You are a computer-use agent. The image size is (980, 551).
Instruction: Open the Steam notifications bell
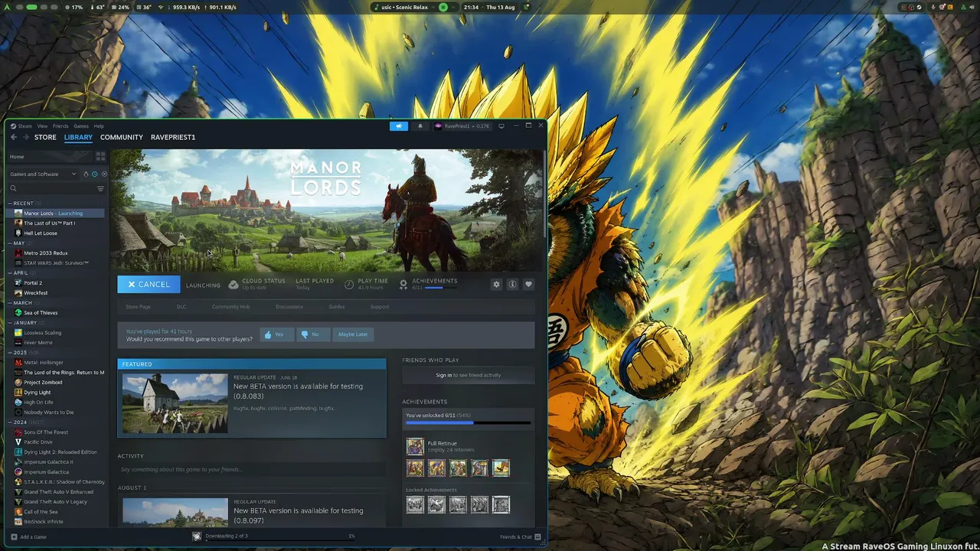pyautogui.click(x=420, y=126)
